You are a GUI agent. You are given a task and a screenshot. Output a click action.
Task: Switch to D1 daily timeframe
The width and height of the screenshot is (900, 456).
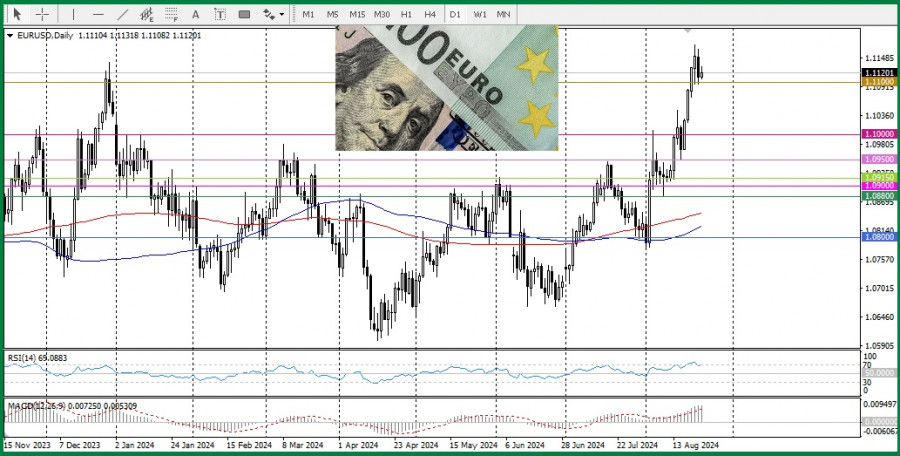tap(455, 14)
